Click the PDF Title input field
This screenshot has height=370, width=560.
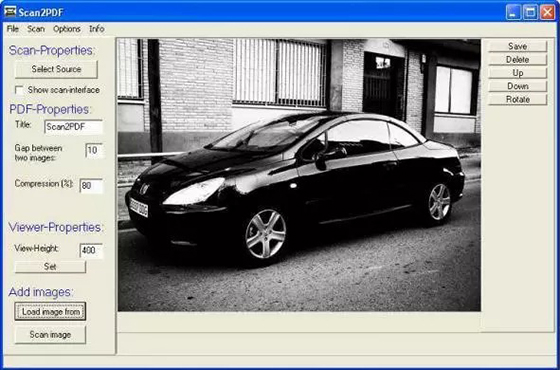74,127
